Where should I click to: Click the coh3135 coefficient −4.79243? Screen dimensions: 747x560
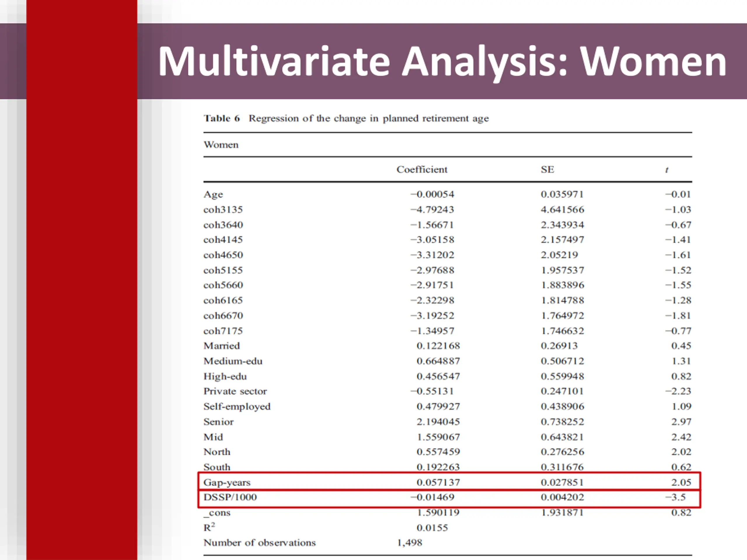[432, 210]
